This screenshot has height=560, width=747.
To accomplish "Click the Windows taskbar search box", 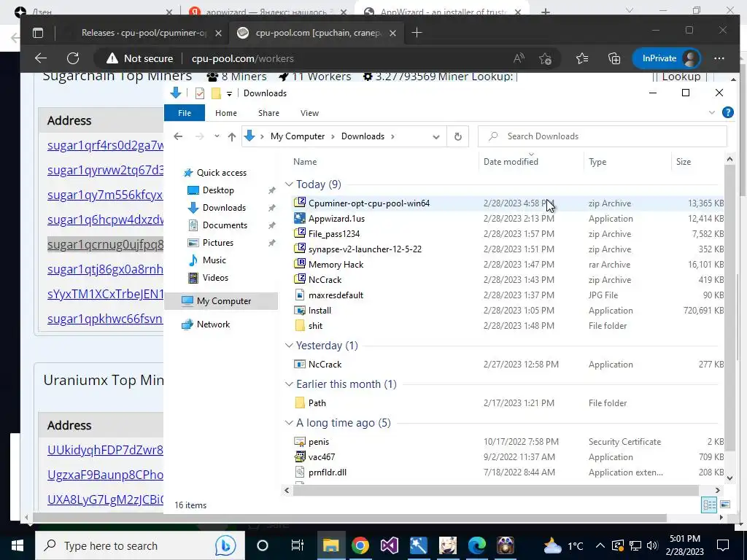I will [x=139, y=545].
